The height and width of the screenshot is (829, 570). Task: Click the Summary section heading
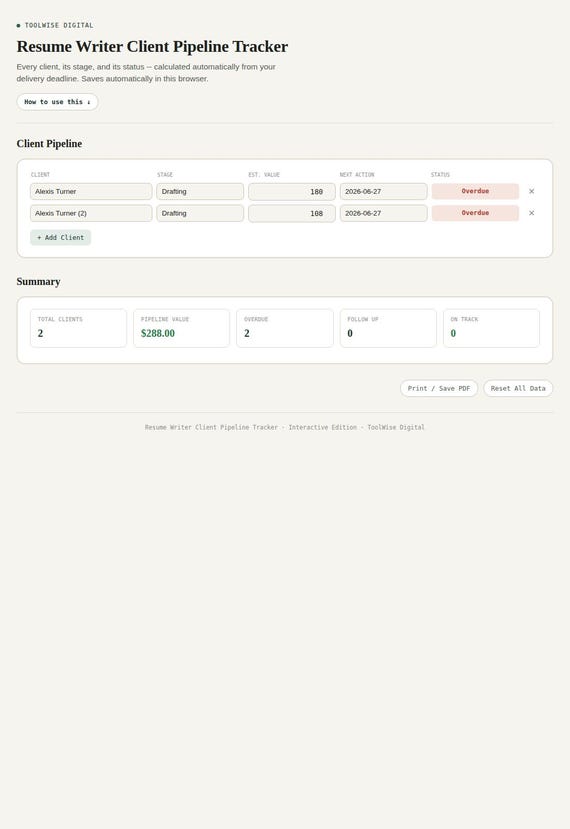tap(38, 282)
